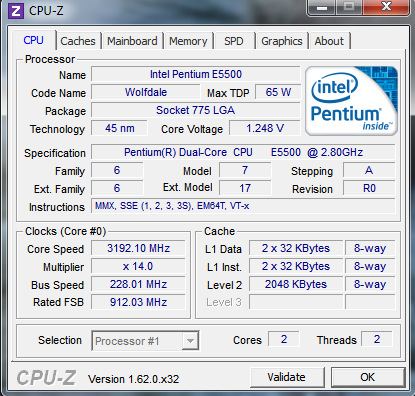Viewport: 415px width, 396px height.
Task: Click the Name field Intel Pentium E5500
Action: pyautogui.click(x=196, y=74)
